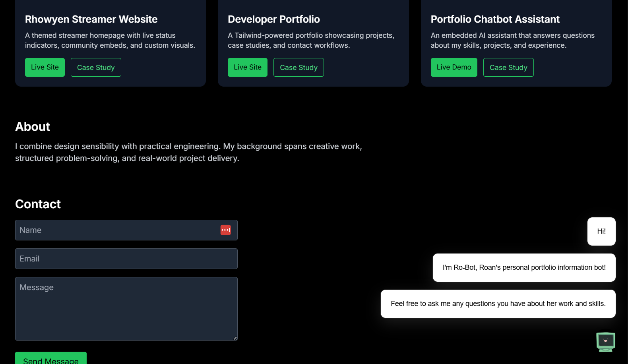Launch the Portfolio Chatbot Live Demo
The width and height of the screenshot is (628, 364).
tap(454, 67)
